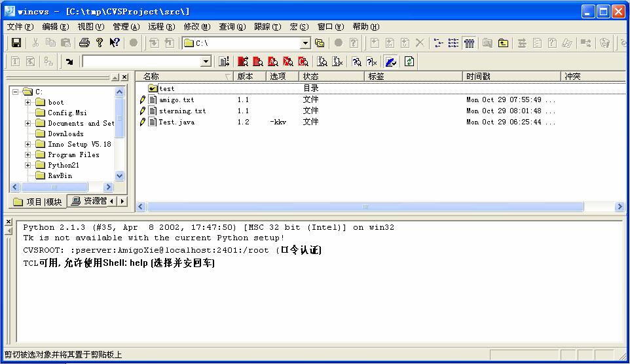Sort files by the 名称 column header
Image resolution: width=630 pixels, height=364 pixels.
(184, 77)
